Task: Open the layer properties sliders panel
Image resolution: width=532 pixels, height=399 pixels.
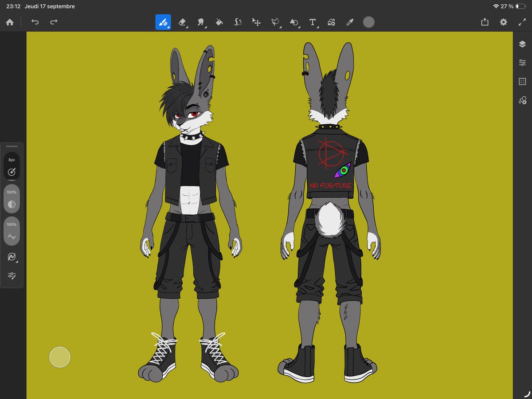Action: (522, 63)
